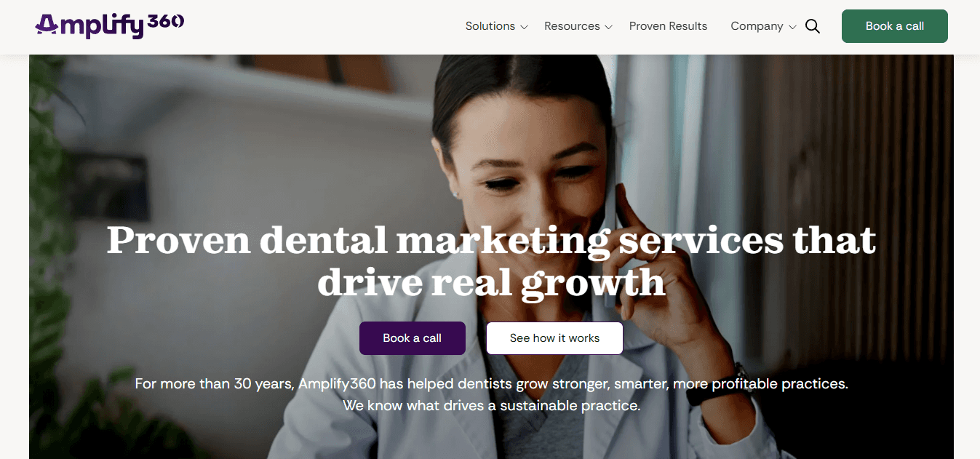Screen dimensions: 980x459
Task: Click the purple Book a call button
Action: point(413,338)
